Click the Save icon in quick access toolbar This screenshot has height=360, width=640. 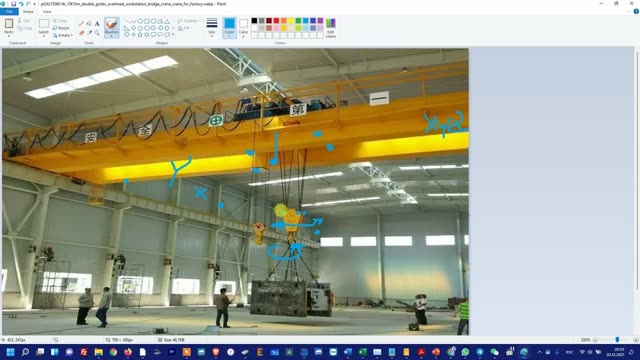(13, 4)
